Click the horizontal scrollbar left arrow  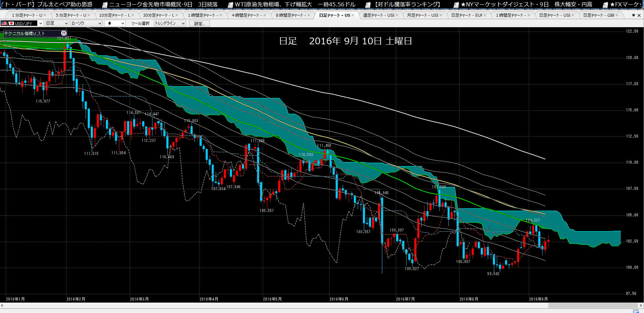(x=2, y=306)
